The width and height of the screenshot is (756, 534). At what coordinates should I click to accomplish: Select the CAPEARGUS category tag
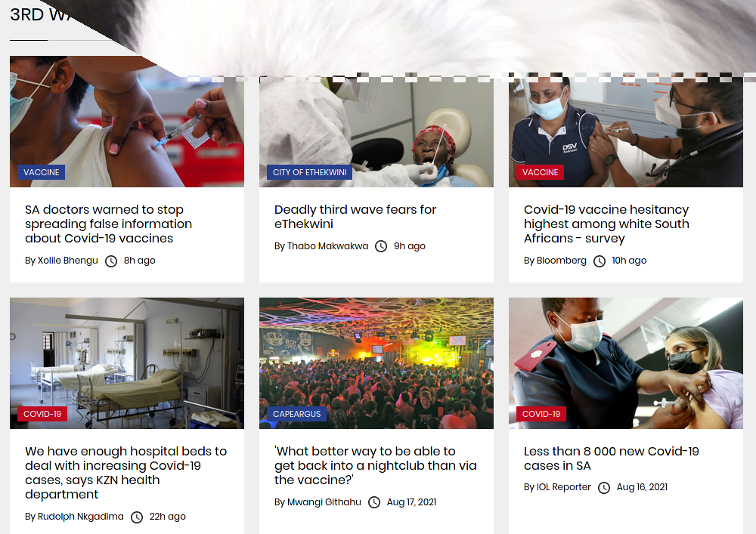[296, 414]
